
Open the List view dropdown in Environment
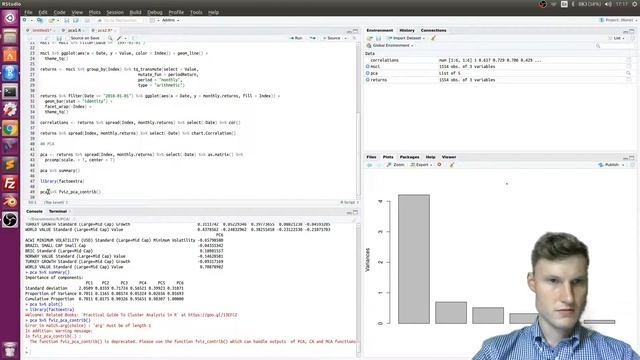click(x=617, y=38)
